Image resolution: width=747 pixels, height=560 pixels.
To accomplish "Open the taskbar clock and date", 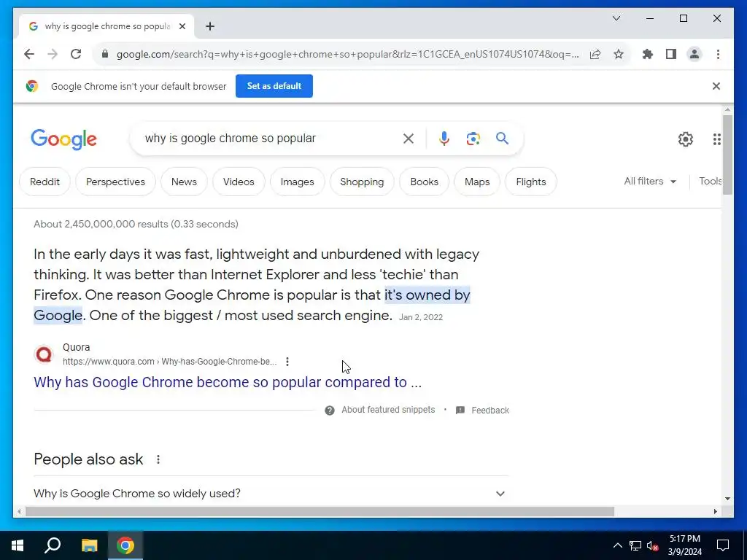I will [x=684, y=545].
